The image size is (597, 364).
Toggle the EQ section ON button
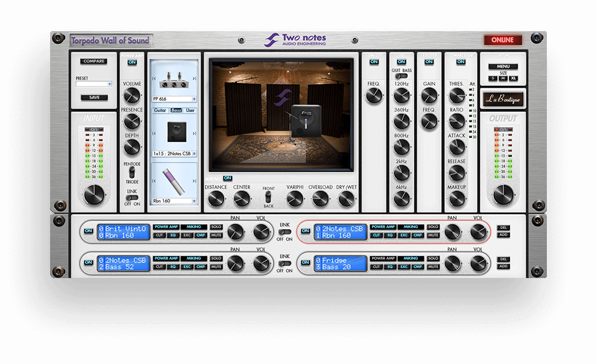click(x=401, y=61)
